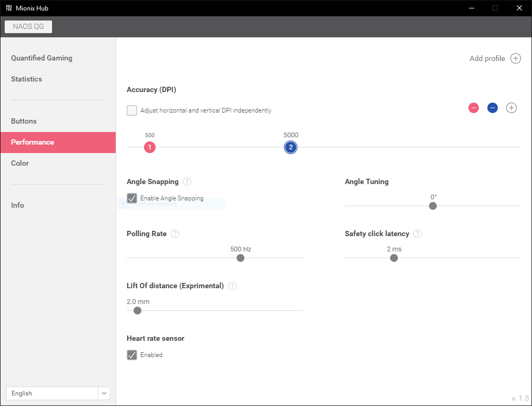Click the blue minus DPI remove icon
Image resolution: width=532 pixels, height=406 pixels.
click(493, 108)
